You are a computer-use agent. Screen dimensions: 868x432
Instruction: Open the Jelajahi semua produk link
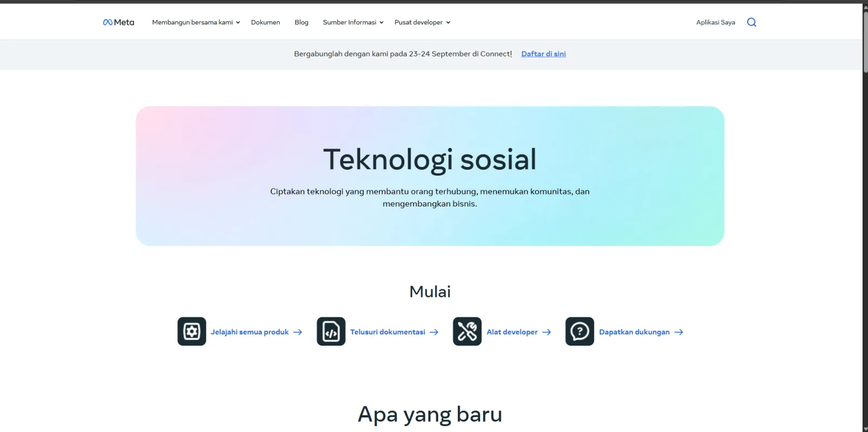click(x=250, y=332)
